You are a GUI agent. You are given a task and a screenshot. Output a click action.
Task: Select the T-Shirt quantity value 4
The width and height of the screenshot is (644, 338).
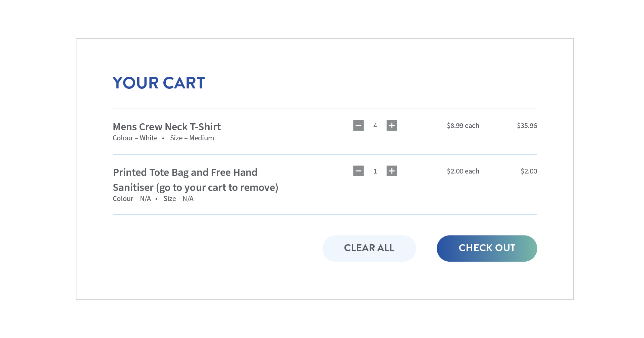375,126
